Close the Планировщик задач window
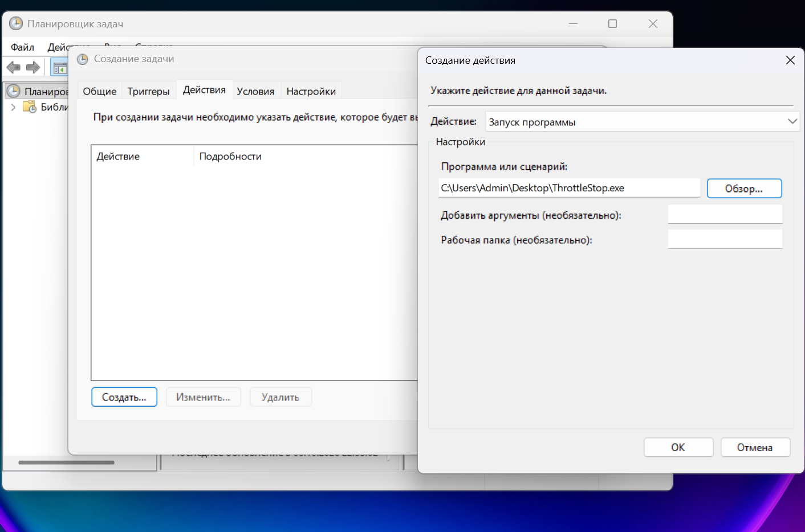The height and width of the screenshot is (532, 805). [x=653, y=23]
